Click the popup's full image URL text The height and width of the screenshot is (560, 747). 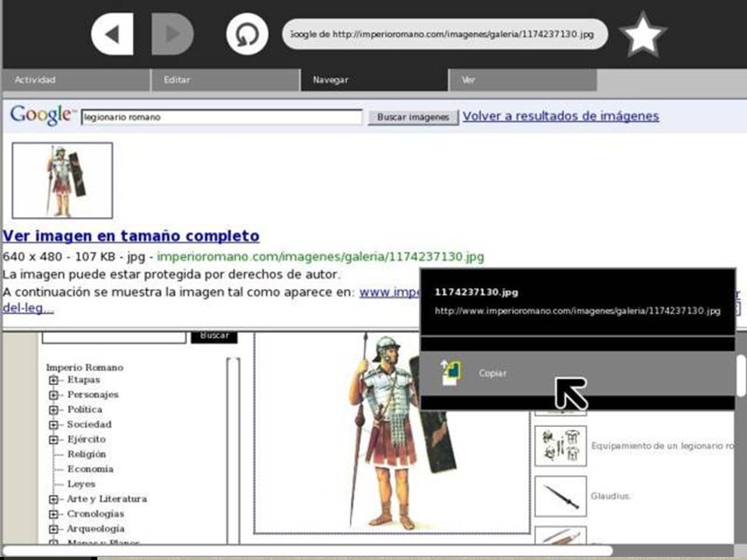tap(577, 311)
